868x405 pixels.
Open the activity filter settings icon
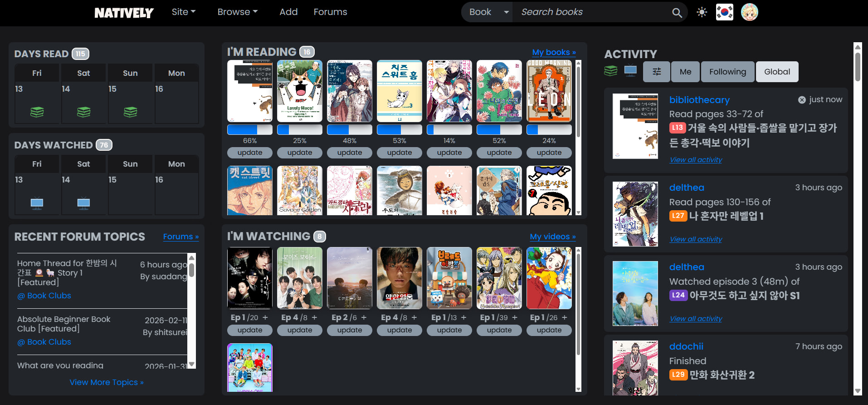(656, 72)
